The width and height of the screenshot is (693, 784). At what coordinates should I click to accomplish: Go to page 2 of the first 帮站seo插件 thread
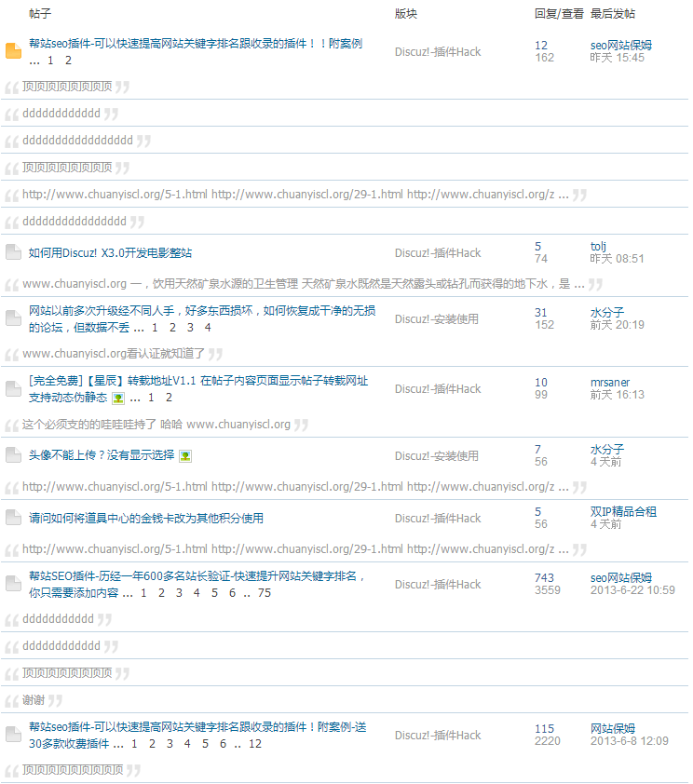pyautogui.click(x=69, y=61)
